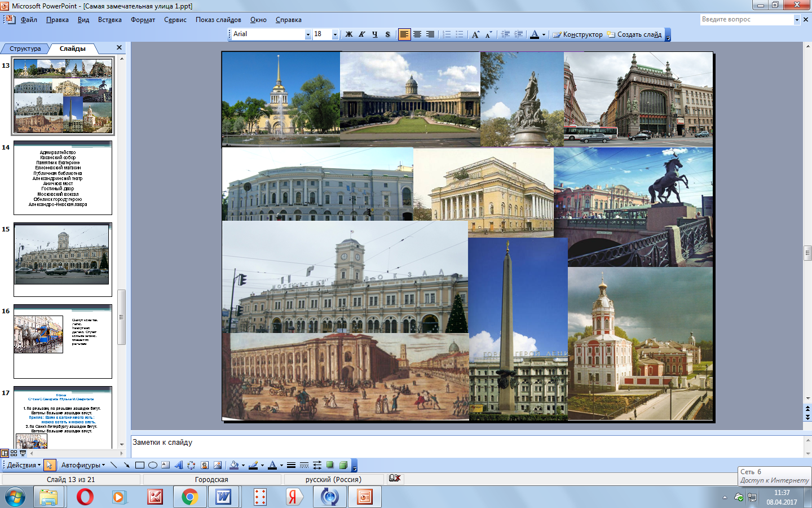Expand the font name dropdown (Arial)

click(308, 34)
